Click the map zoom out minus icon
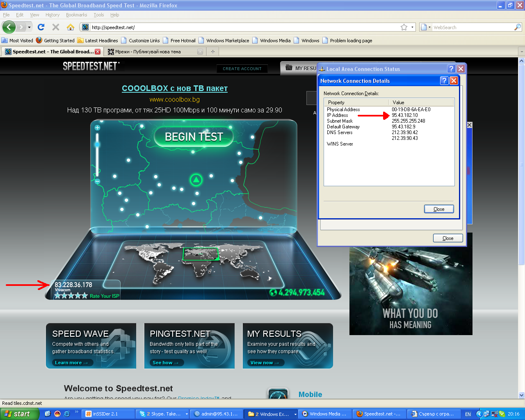525x420 pixels. point(97,181)
